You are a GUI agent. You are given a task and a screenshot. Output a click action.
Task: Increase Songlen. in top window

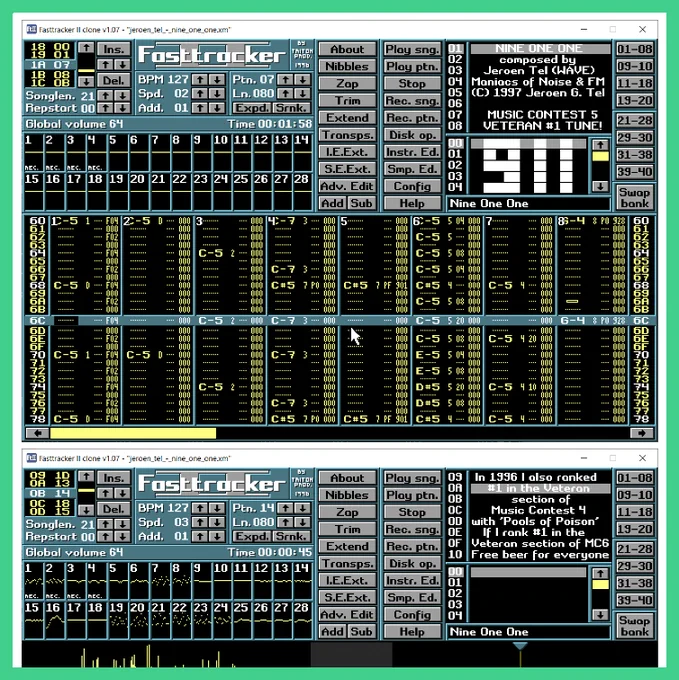(106, 96)
